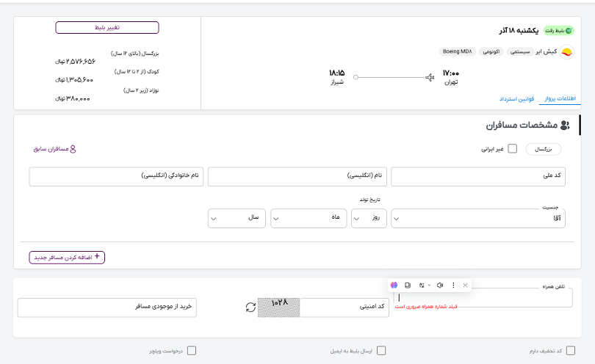Image resolution: width=595 pixels, height=364 pixels.
Task: Click the translate icon in floating toolbar
Action: pos(422,285)
